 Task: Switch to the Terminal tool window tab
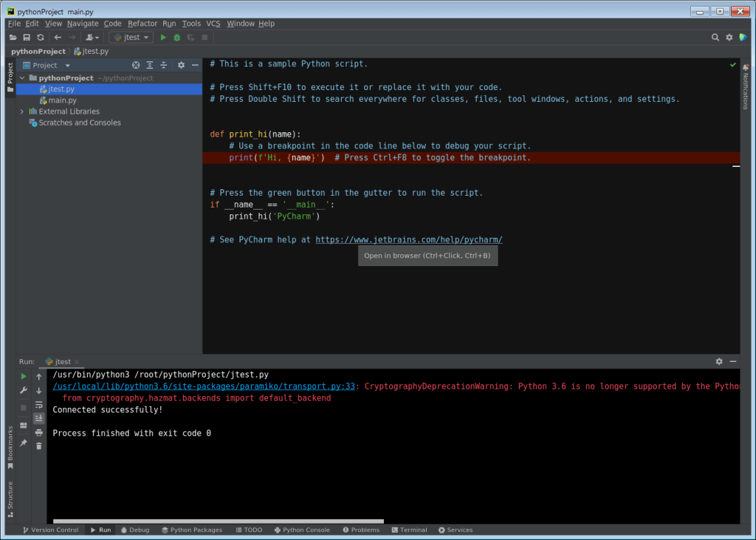pyautogui.click(x=409, y=530)
